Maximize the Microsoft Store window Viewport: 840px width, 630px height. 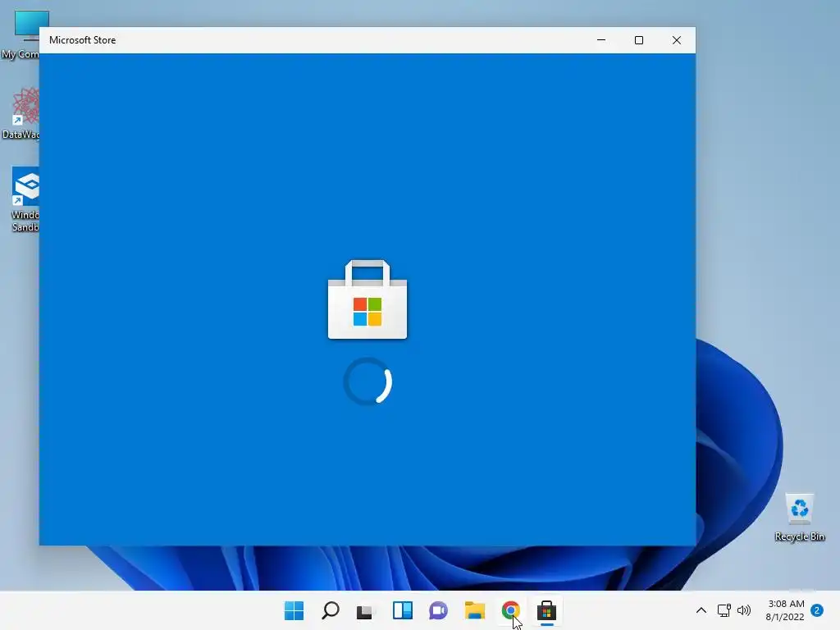[638, 40]
